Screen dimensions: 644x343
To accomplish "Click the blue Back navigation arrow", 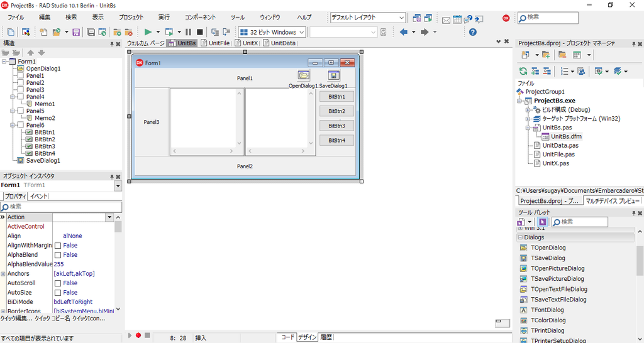I will [404, 32].
